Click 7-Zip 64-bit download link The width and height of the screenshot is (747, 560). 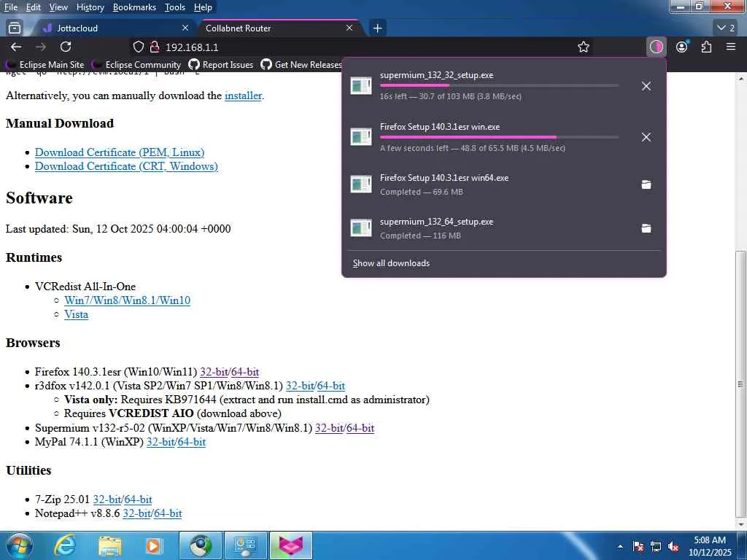[x=138, y=499]
